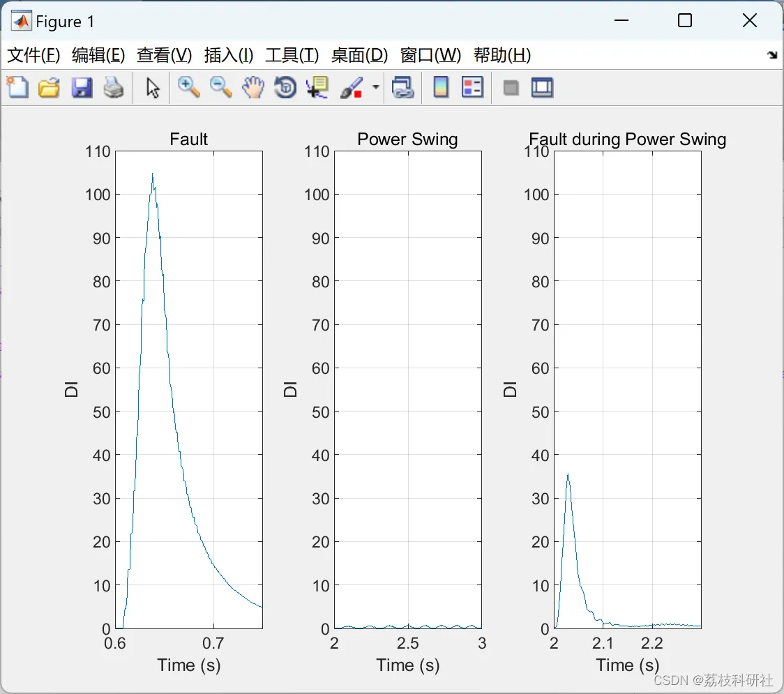
Task: Click 'Time (s)' label under Fault plot
Action: [x=188, y=665]
